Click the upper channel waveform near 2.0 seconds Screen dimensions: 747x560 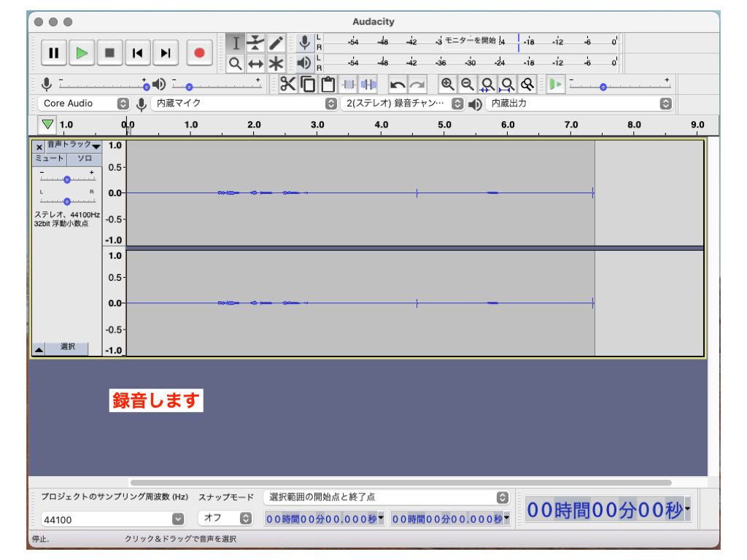point(254,192)
